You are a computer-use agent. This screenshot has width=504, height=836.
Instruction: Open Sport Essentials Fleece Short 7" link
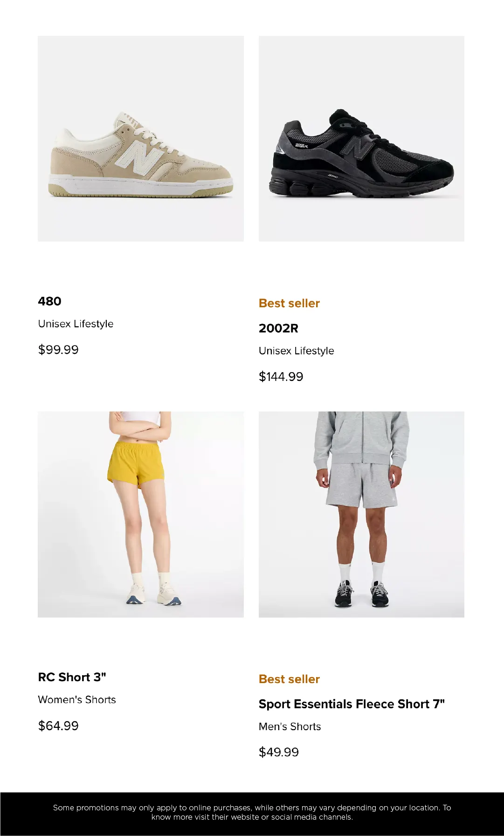(352, 704)
